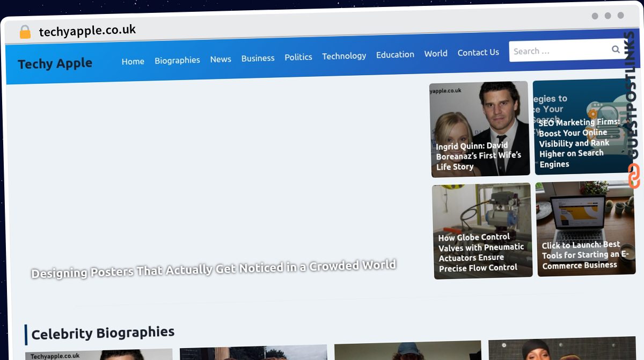Open the Globe Control Valves article
The width and height of the screenshot is (644, 360).
pyautogui.click(x=481, y=252)
